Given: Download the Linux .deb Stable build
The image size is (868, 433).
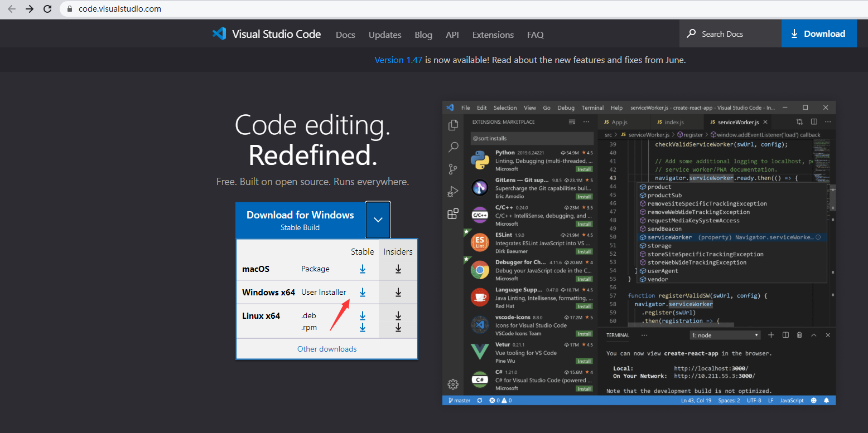Looking at the screenshot, I should [x=363, y=316].
